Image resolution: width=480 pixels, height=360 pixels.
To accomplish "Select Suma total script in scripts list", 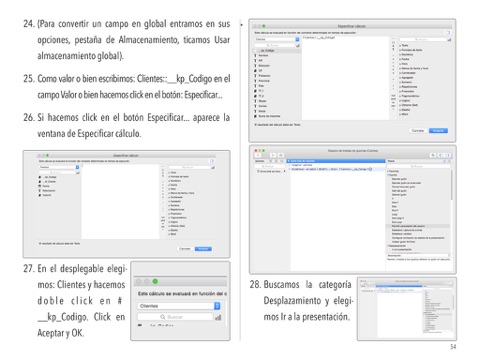I will tap(270, 171).
